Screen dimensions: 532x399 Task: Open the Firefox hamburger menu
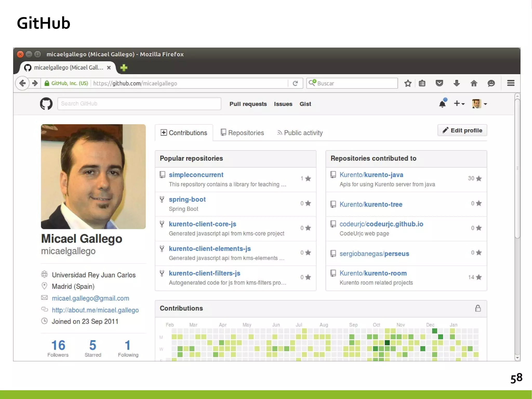click(x=511, y=83)
